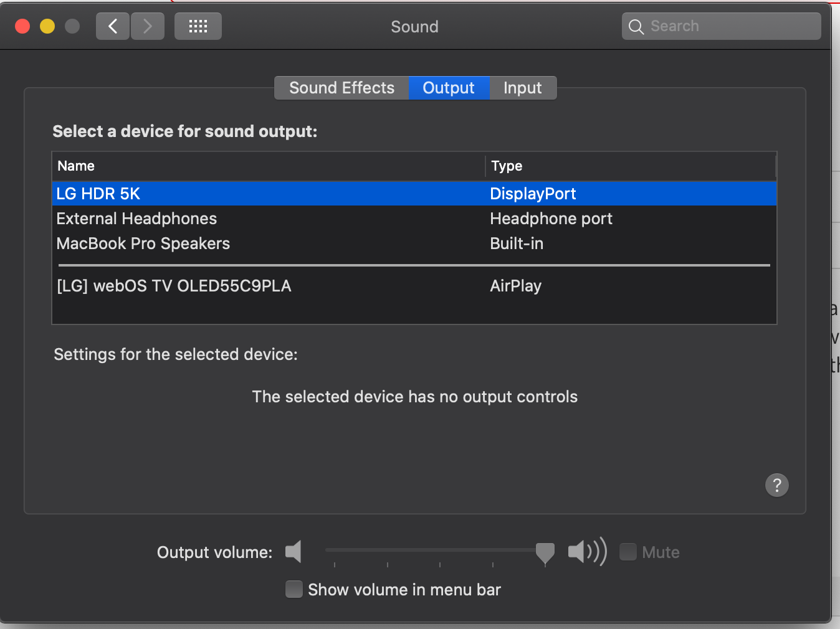Show all preferences grid icon
840x629 pixels.
coord(198,26)
